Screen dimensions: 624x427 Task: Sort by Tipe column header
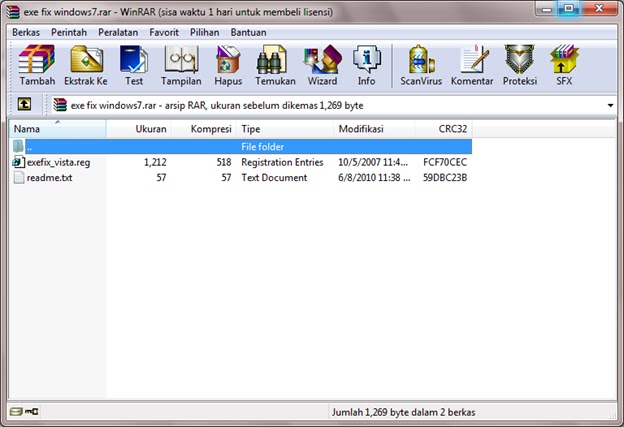pos(285,129)
